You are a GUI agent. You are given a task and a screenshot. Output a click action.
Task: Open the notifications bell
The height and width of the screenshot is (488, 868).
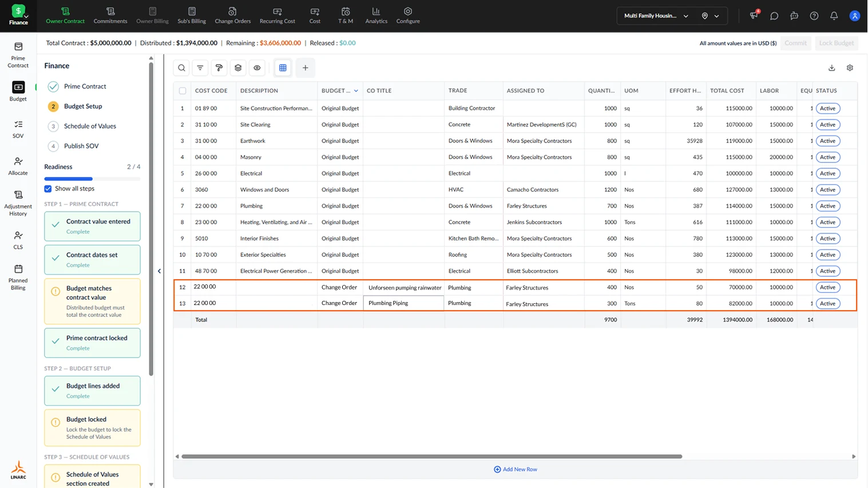[x=834, y=16]
